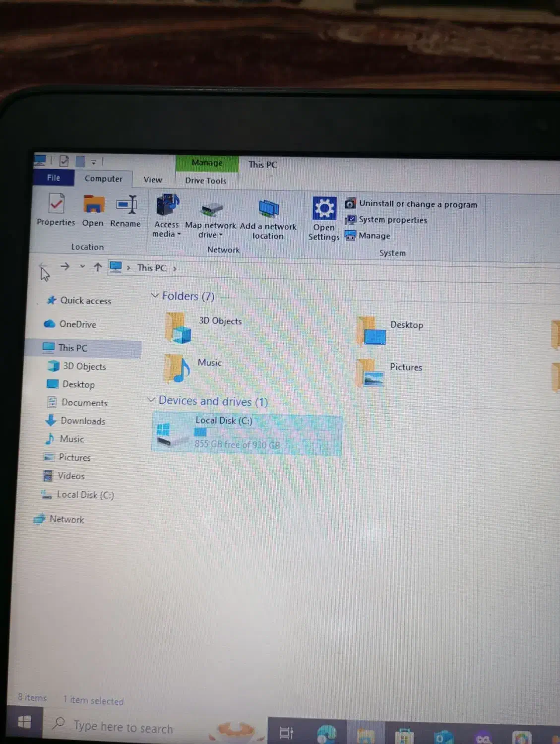560x744 pixels.
Task: Click the File Explorer taskbar icon
Action: tap(366, 736)
